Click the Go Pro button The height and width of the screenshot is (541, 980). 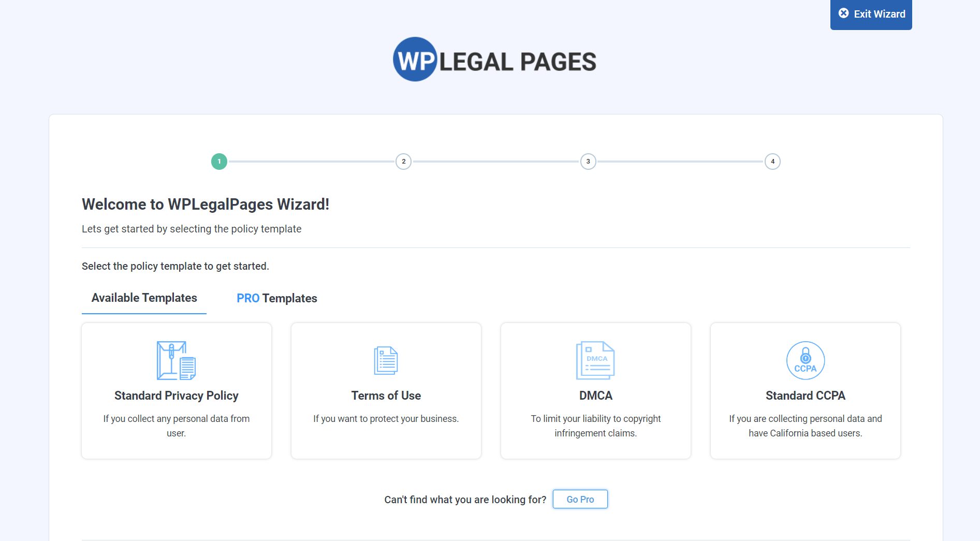(x=580, y=500)
